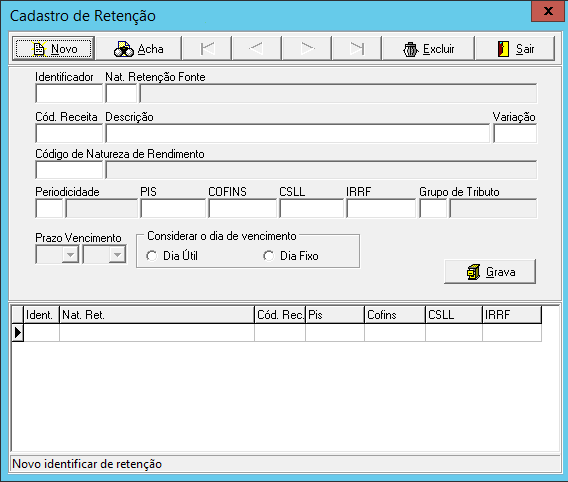Click the COFINS value field
The width and height of the screenshot is (568, 482).
coord(243,208)
